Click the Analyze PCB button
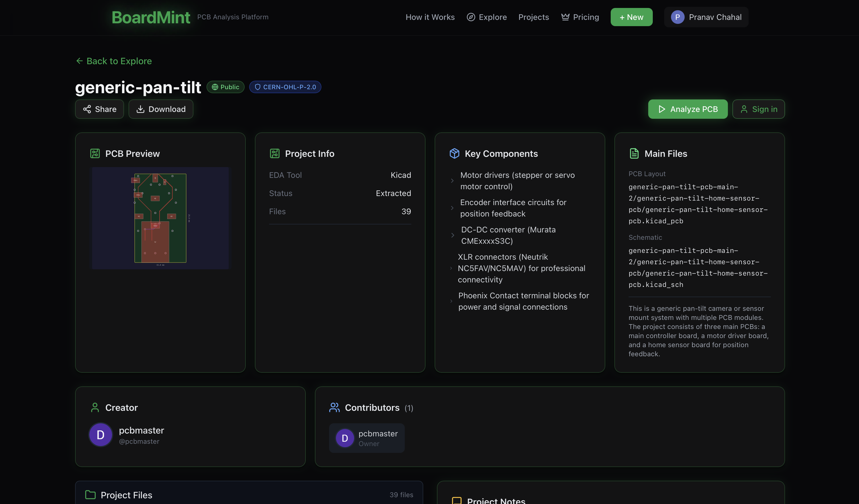Image resolution: width=859 pixels, height=504 pixels. [688, 109]
